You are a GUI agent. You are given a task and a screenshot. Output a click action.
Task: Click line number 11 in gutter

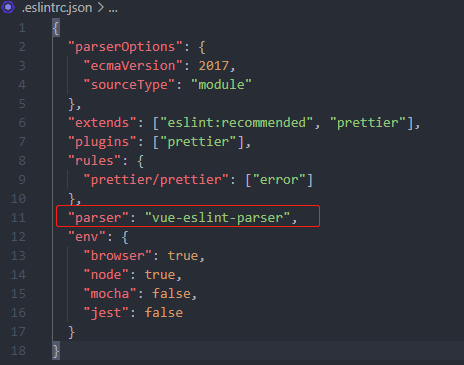[18, 218]
